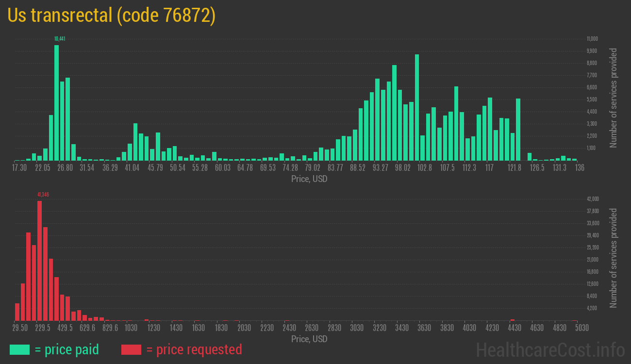Click the 42,000 y-axis tick label
Image resolution: width=631 pixels, height=364 pixels.
[593, 199]
